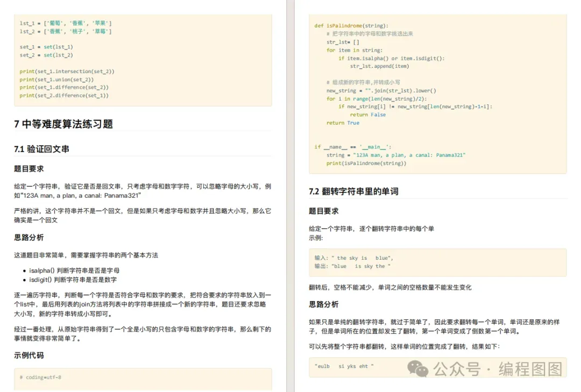Click section heading '7.1 验证回文串'
Viewport: 581px width, 392px height.
coord(42,149)
